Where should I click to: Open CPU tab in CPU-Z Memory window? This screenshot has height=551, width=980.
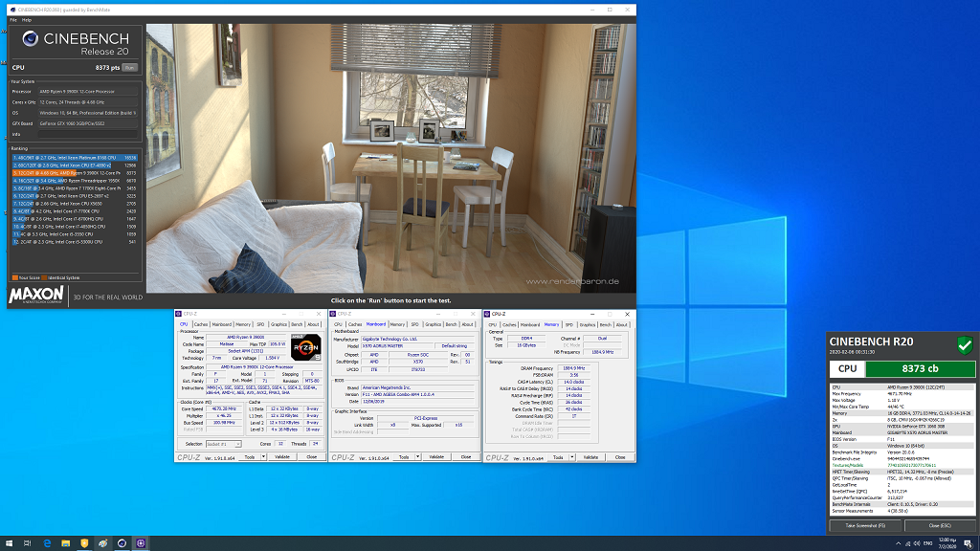tap(493, 325)
